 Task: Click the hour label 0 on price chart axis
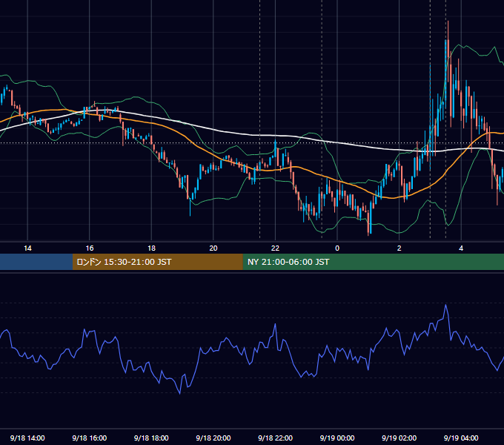tap(337, 248)
